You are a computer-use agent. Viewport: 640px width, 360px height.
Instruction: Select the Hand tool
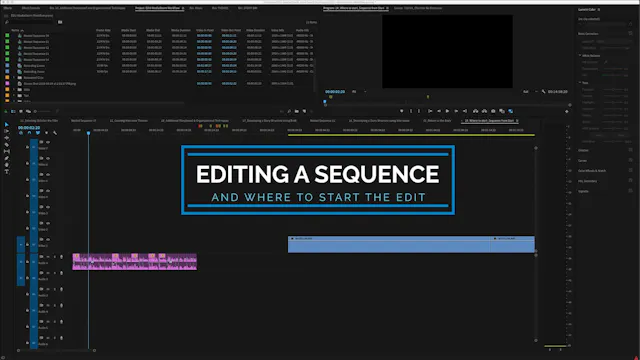pyautogui.click(x=7, y=165)
